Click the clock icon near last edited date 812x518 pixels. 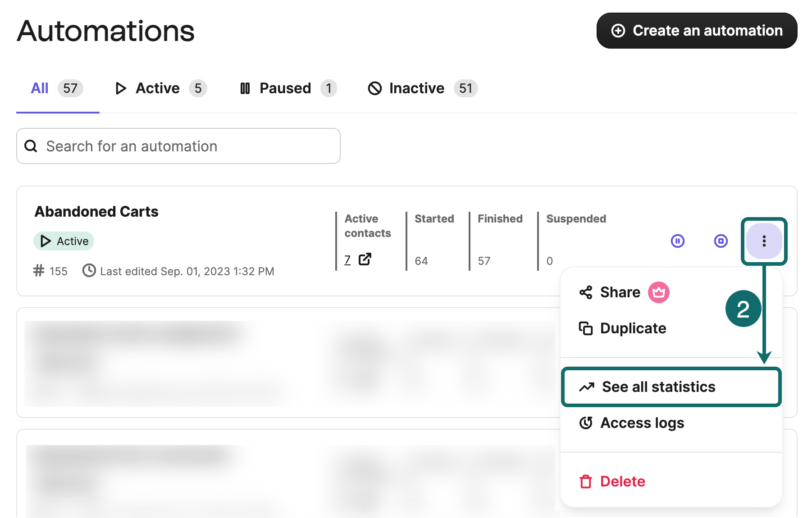click(x=89, y=271)
